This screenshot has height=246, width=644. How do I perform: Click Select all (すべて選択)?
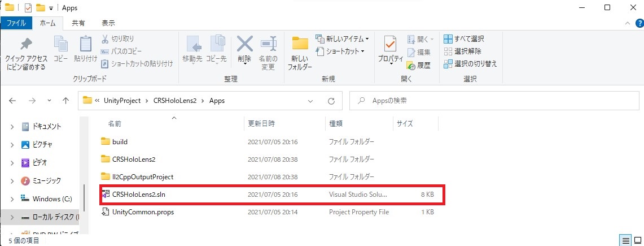pos(464,39)
